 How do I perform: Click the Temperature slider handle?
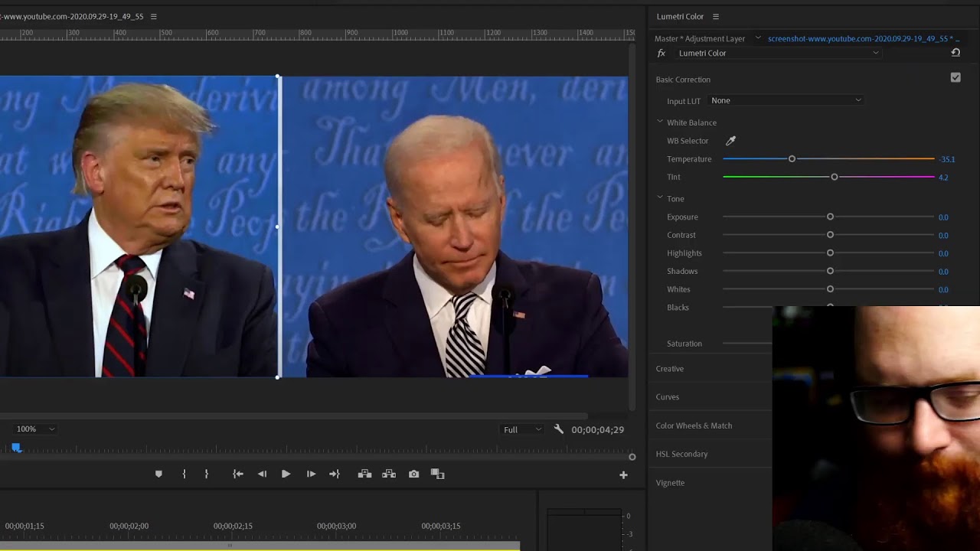pos(792,159)
